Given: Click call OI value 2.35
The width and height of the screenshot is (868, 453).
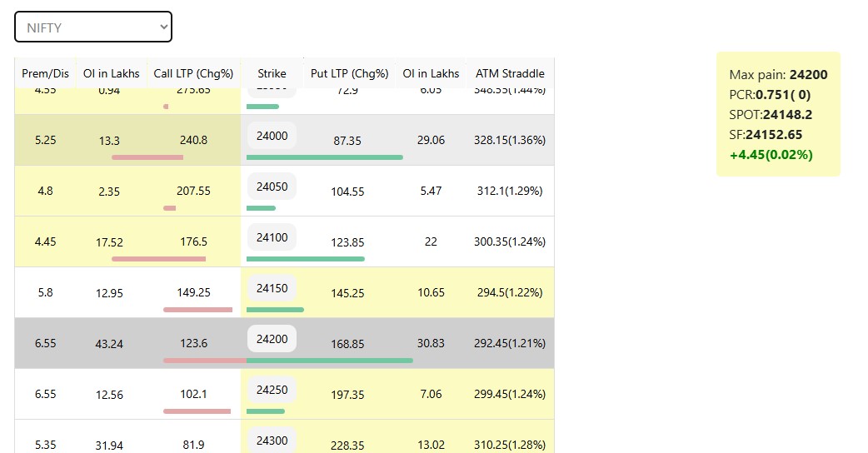Looking at the screenshot, I should coord(109,192).
